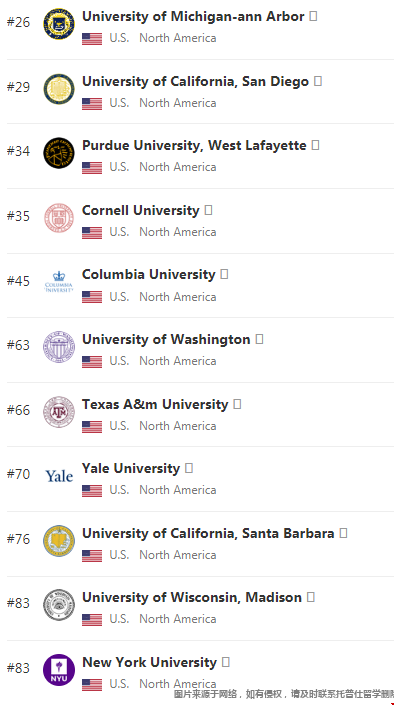The height and width of the screenshot is (705, 394).
Task: Open the Purdue University black seal logo
Action: (59, 153)
